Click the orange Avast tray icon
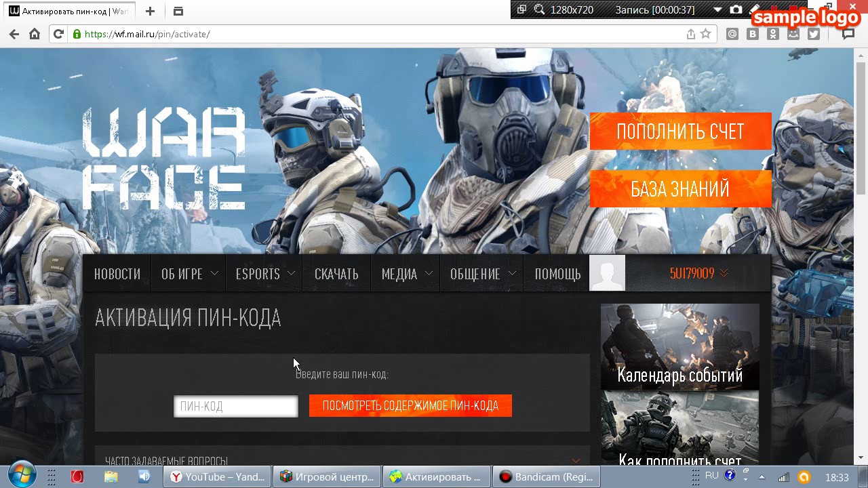The height and width of the screenshot is (488, 868). click(x=804, y=477)
